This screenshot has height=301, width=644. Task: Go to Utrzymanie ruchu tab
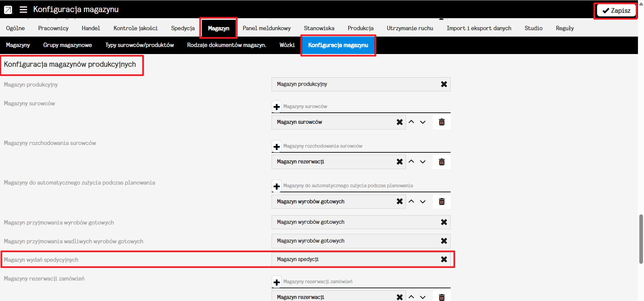(410, 28)
